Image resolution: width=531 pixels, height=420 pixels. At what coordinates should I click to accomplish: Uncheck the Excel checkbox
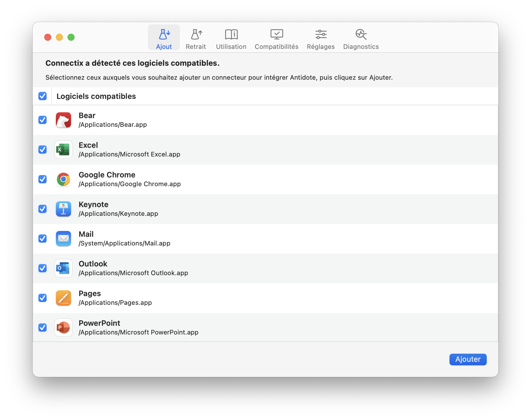43,150
